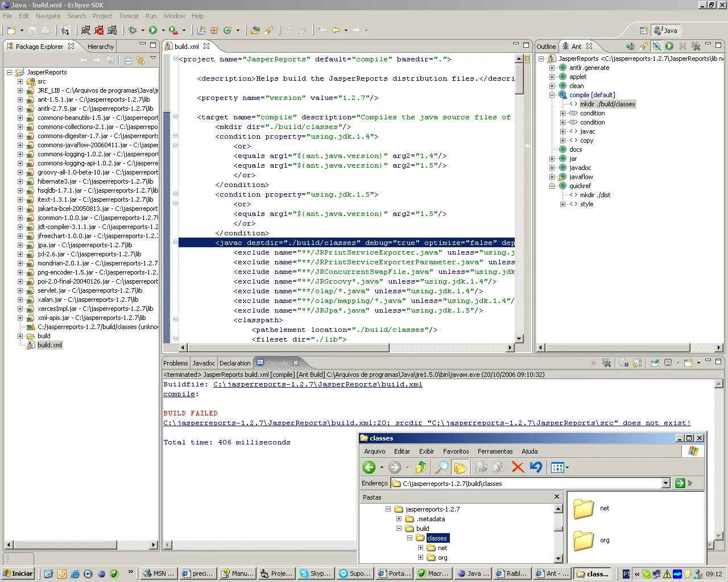Collapse the compile target in Ant view
The width and height of the screenshot is (728, 582).
pyautogui.click(x=552, y=95)
